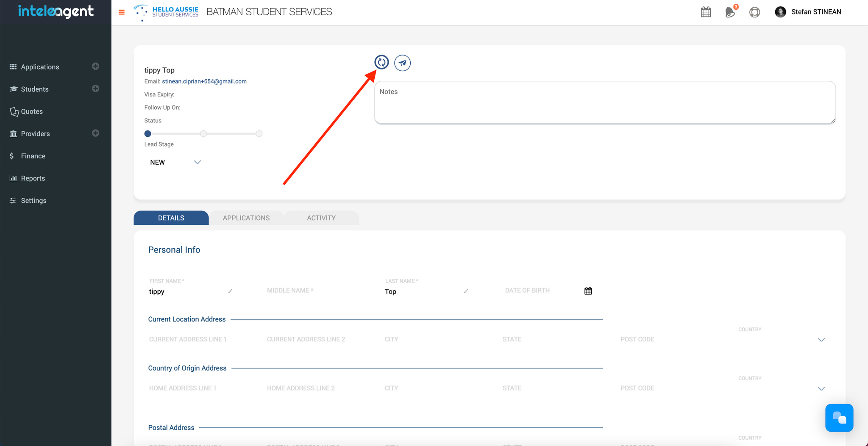This screenshot has width=868, height=446.
Task: Open the calendar icon in header
Action: point(706,12)
